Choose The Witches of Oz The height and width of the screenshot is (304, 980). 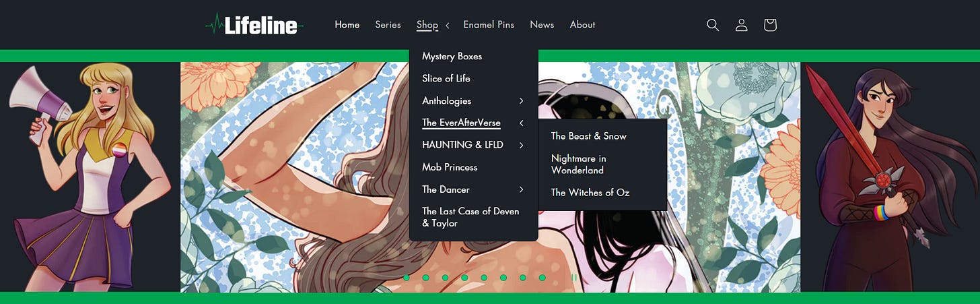click(x=590, y=193)
